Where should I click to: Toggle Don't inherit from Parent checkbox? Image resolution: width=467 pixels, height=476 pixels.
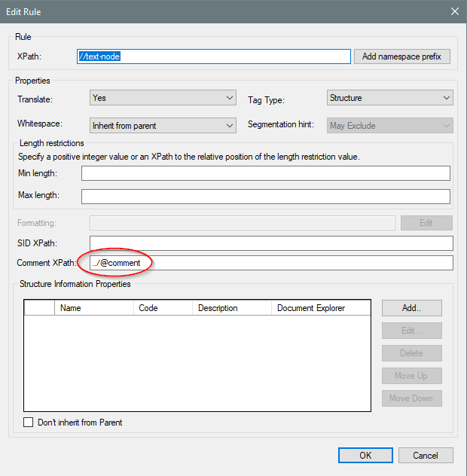pyautogui.click(x=28, y=423)
